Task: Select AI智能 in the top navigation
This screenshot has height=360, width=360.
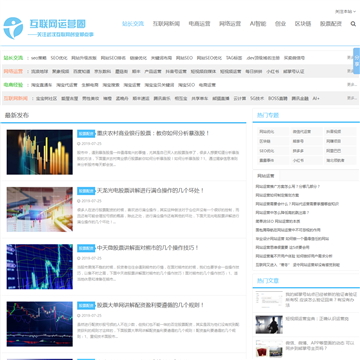Action: (258, 24)
